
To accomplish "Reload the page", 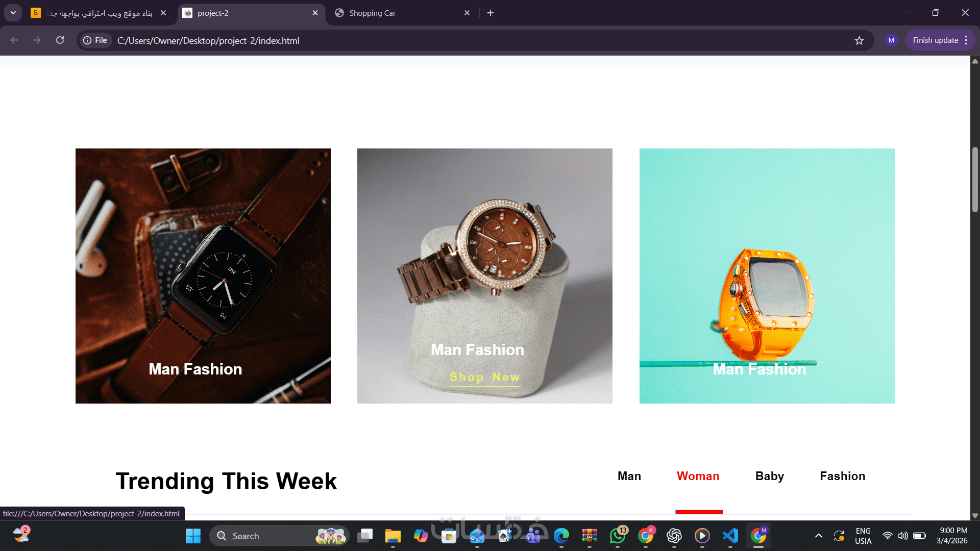I will click(60, 40).
